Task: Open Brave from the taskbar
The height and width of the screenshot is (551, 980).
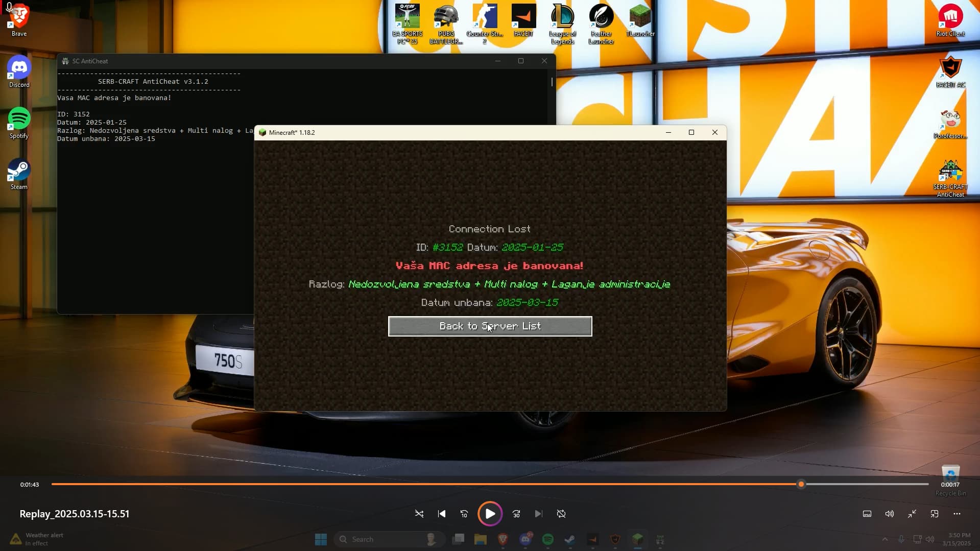Action: [x=503, y=539]
